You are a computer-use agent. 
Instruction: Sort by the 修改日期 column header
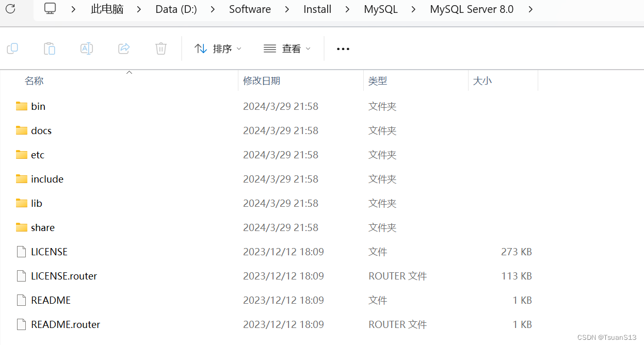coord(262,81)
